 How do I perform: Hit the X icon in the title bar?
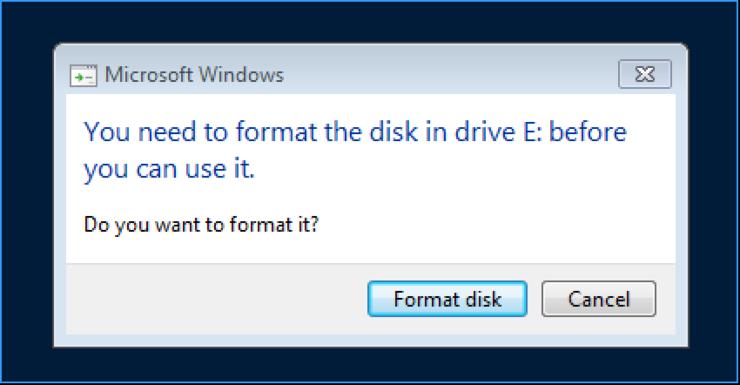pyautogui.click(x=645, y=74)
